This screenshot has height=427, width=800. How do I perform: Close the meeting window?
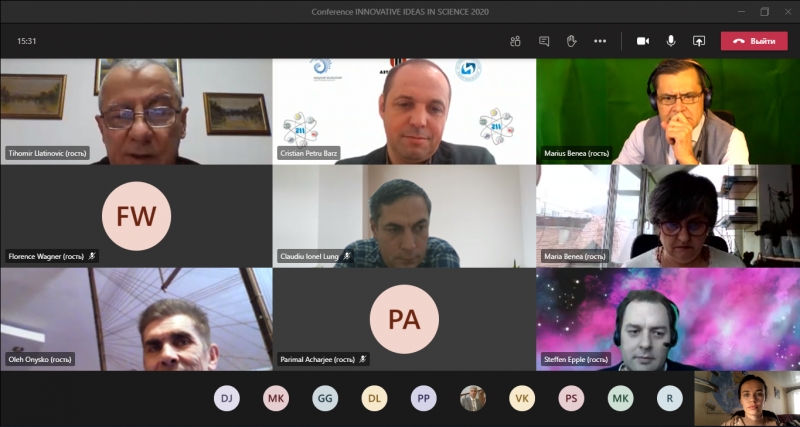coord(788,12)
